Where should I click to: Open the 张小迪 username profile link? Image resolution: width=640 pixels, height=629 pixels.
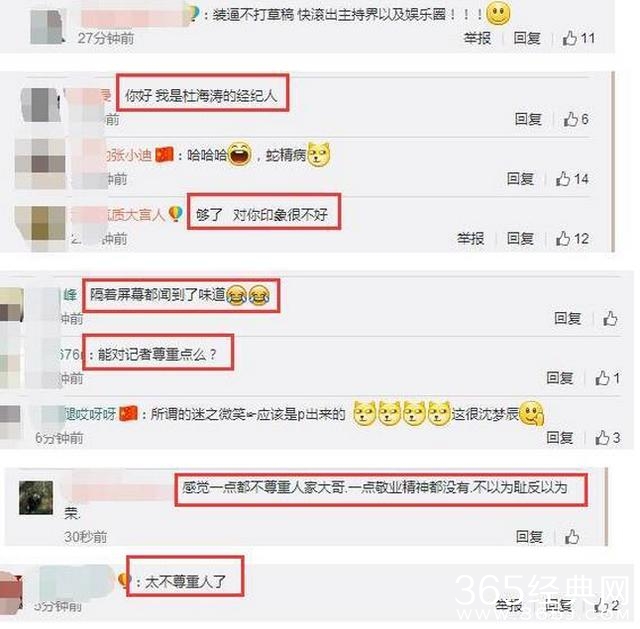click(129, 155)
